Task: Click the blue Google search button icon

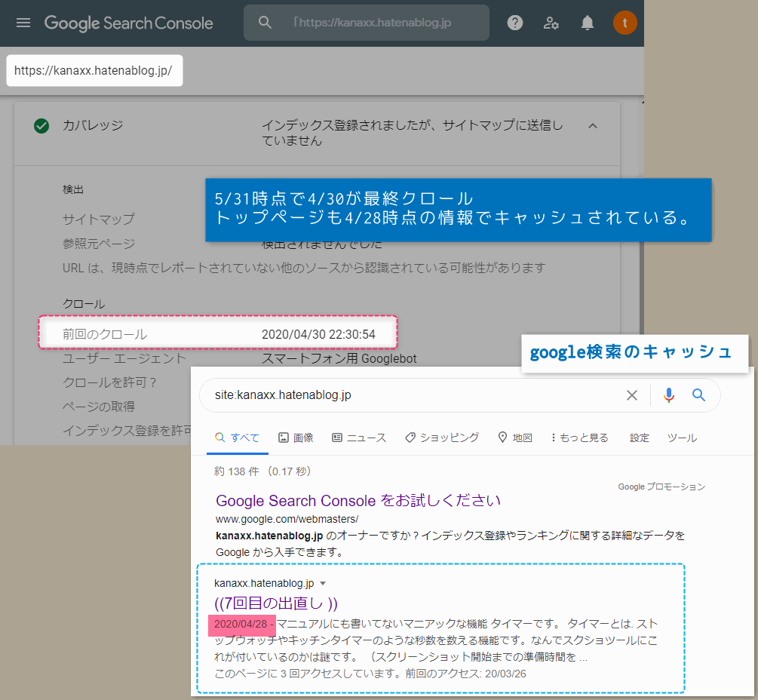Action: tap(698, 395)
